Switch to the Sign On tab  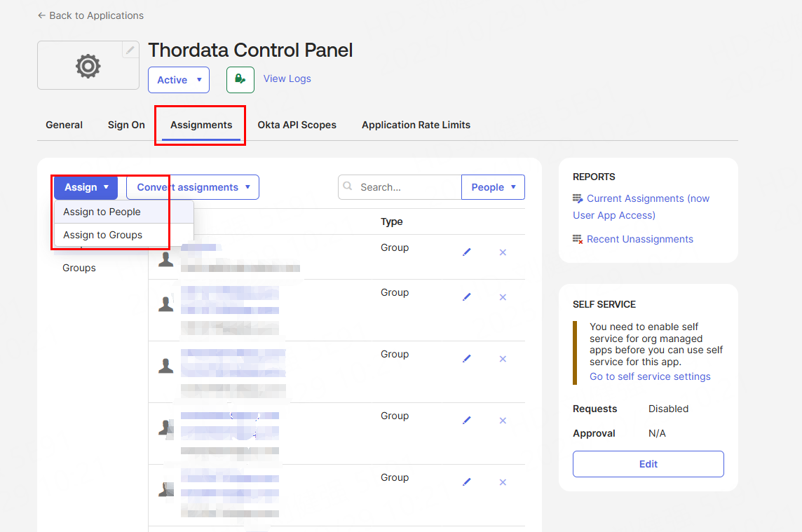pyautogui.click(x=126, y=125)
